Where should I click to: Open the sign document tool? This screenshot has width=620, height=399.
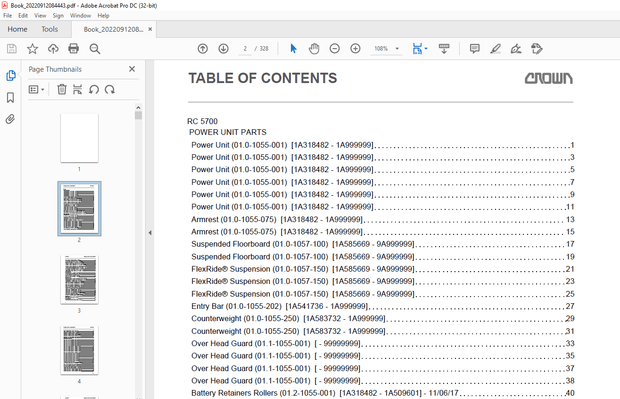click(516, 49)
